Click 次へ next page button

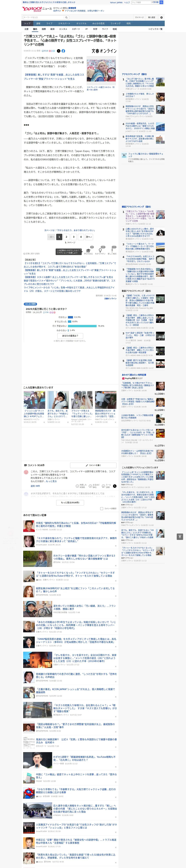coord(89,237)
